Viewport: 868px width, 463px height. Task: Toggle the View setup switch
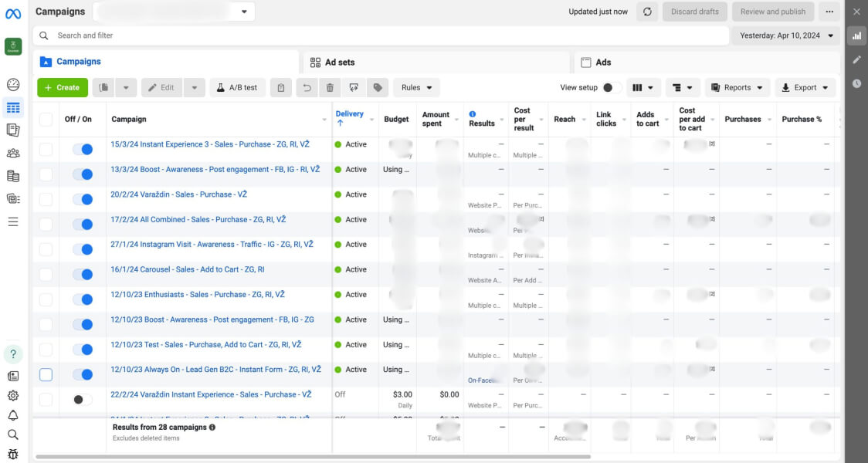click(611, 87)
